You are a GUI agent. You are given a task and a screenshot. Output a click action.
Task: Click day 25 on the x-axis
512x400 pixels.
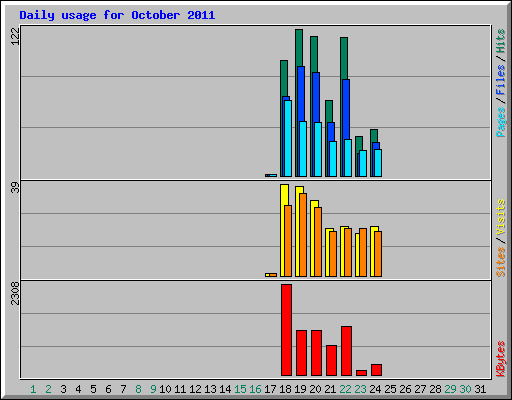(x=390, y=389)
